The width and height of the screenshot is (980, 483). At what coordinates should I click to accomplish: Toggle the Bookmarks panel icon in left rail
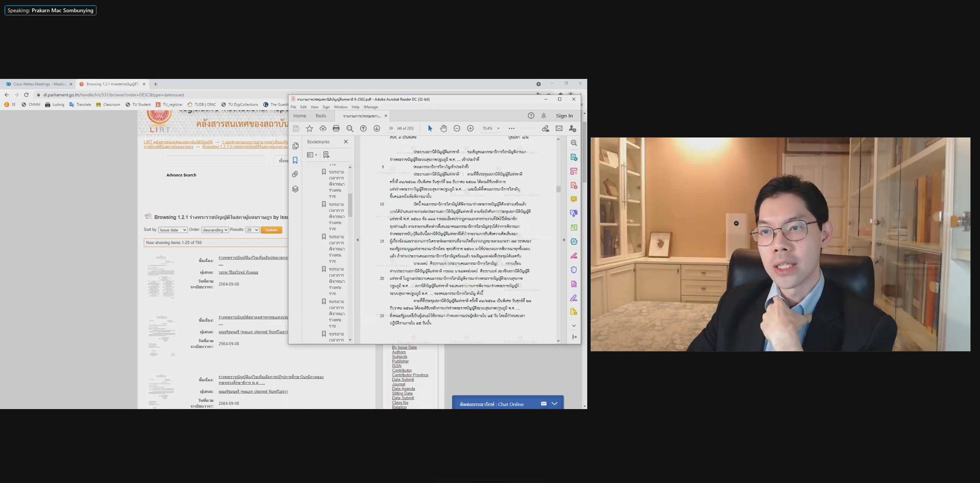point(295,160)
